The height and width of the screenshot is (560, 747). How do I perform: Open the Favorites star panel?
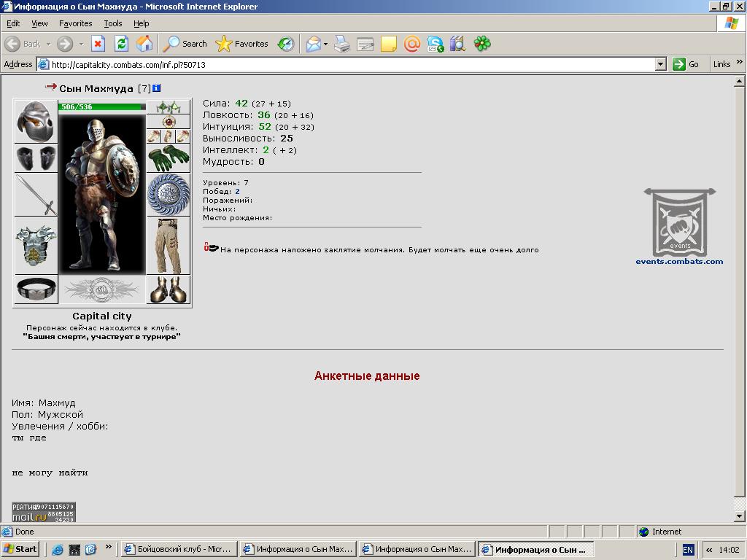point(242,44)
